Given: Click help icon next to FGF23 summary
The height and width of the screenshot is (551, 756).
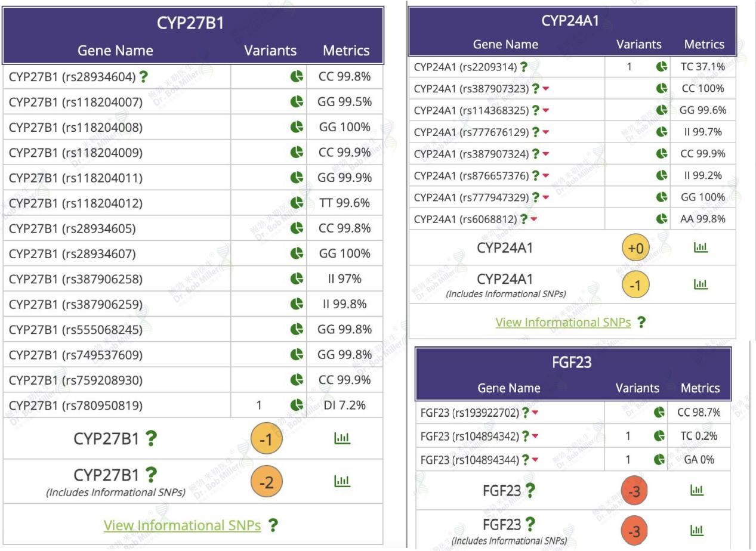Looking at the screenshot, I should [529, 490].
